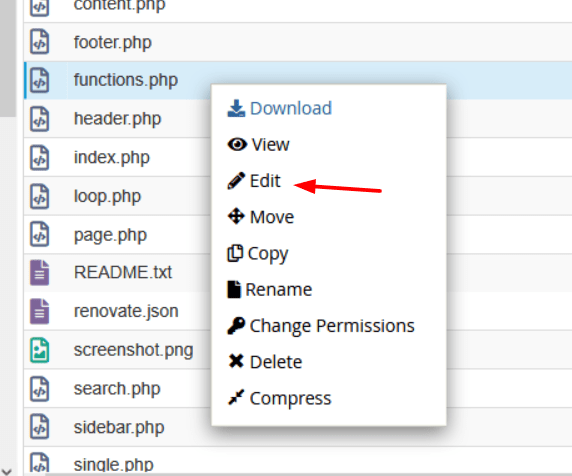Click the README.txt purple file icon

[39, 272]
